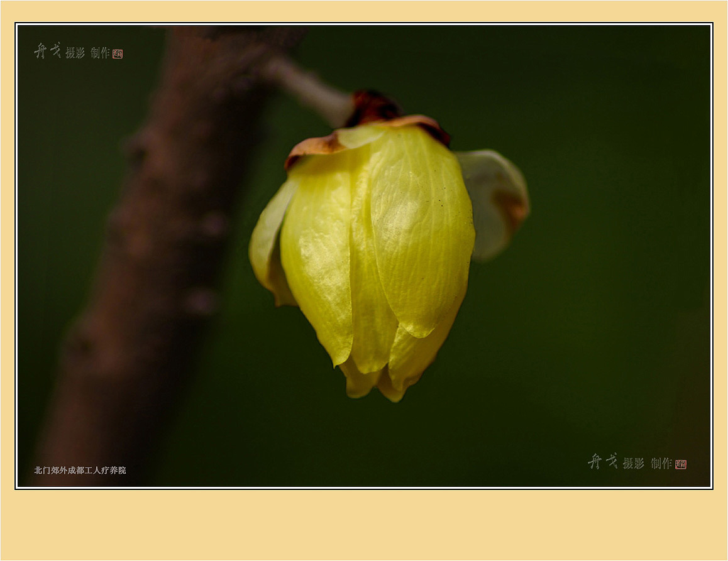Screen dimensions: 728x561
Task: Click the bottom-right 摄影 watermark text
Action: 633,464
